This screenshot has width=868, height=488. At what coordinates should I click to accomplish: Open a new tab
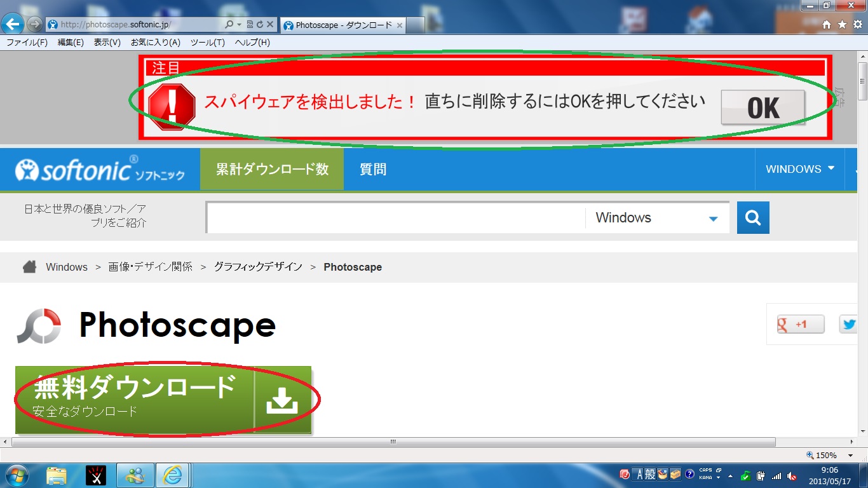click(x=415, y=25)
